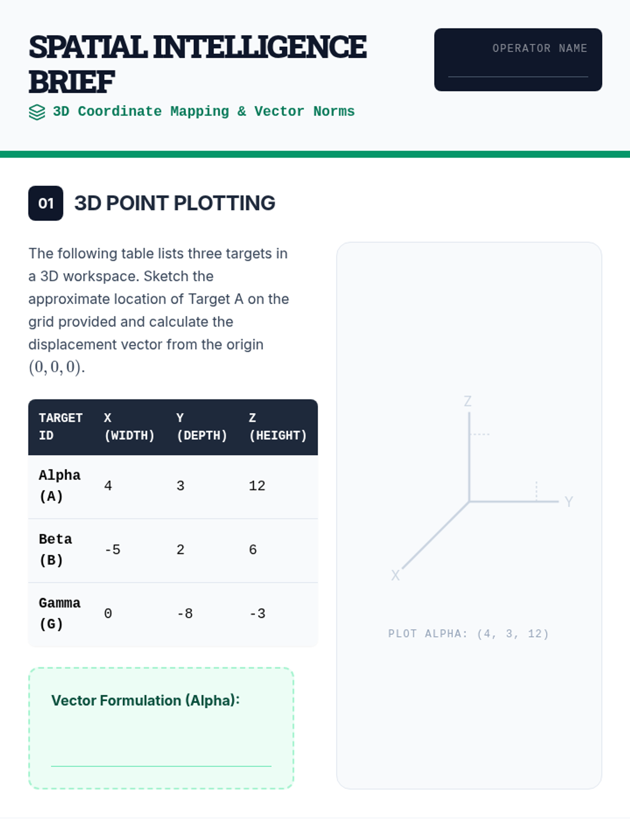Select the Beta (B) row label
Viewport: 630px width, 840px height.
pos(55,550)
